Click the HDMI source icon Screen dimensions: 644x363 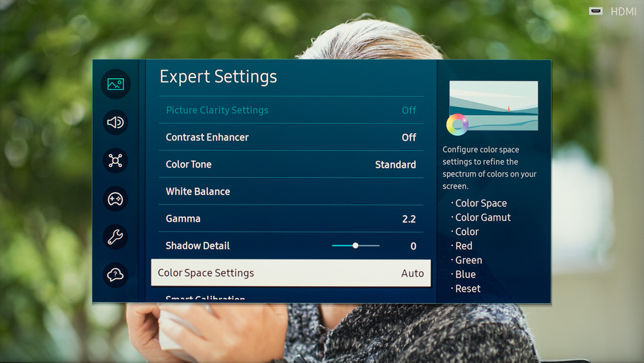596,11
